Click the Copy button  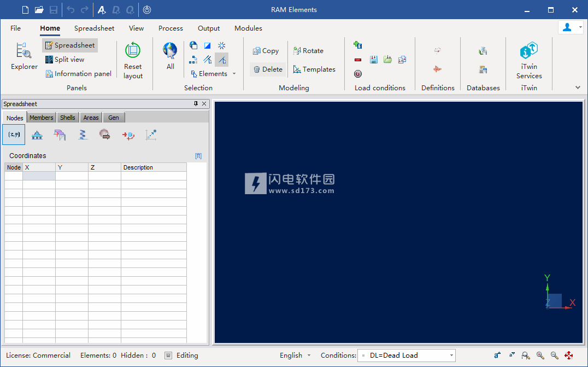(266, 51)
